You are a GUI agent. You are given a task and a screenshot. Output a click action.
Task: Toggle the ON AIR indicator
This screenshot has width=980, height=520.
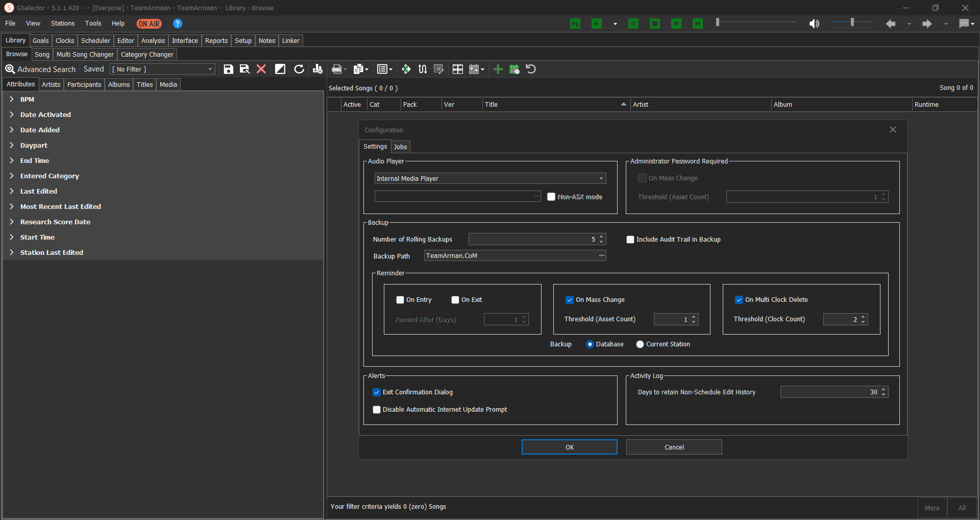point(149,23)
